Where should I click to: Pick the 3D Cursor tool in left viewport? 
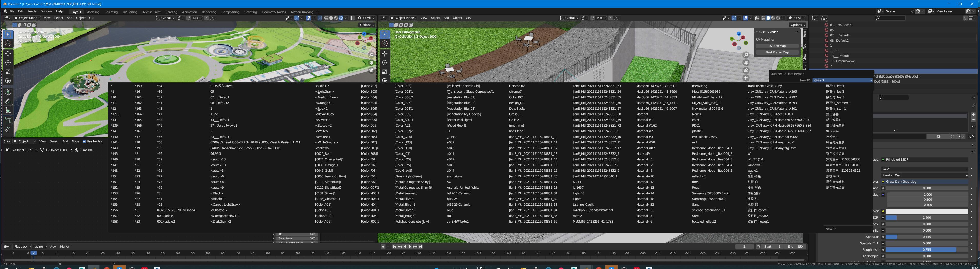(x=8, y=43)
